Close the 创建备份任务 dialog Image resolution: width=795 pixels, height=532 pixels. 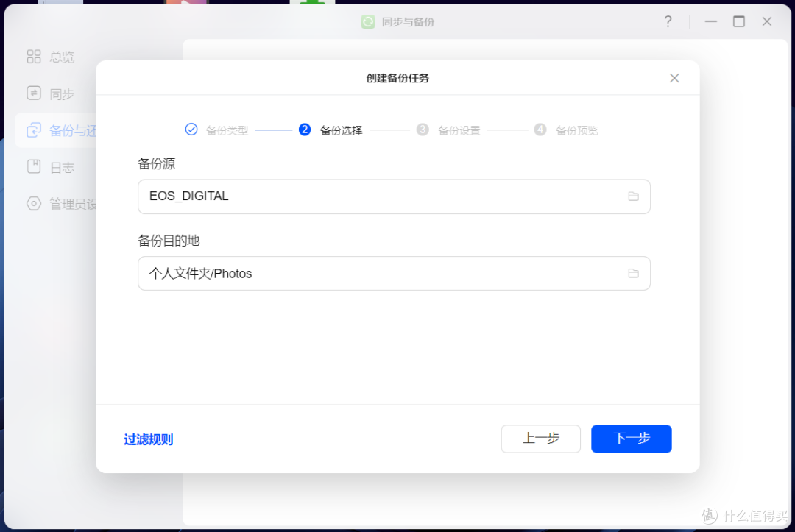click(674, 78)
